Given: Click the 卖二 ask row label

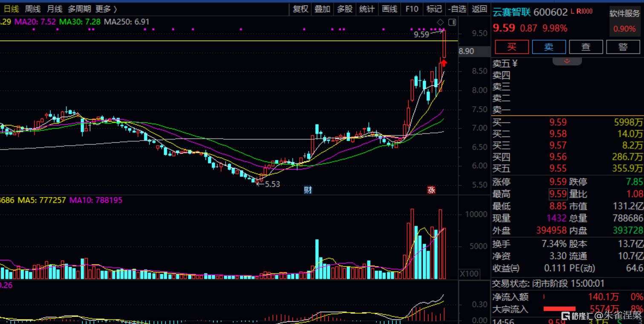Looking at the screenshot, I should click(x=502, y=98).
